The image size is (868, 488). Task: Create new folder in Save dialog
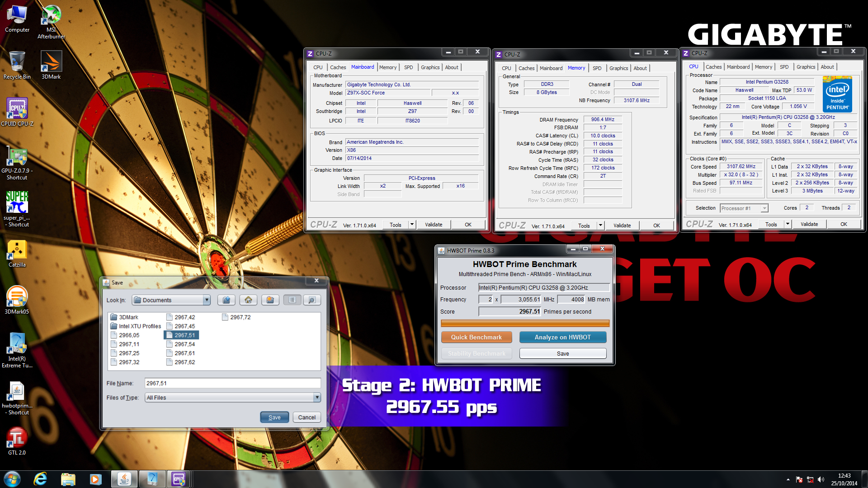pos(270,300)
